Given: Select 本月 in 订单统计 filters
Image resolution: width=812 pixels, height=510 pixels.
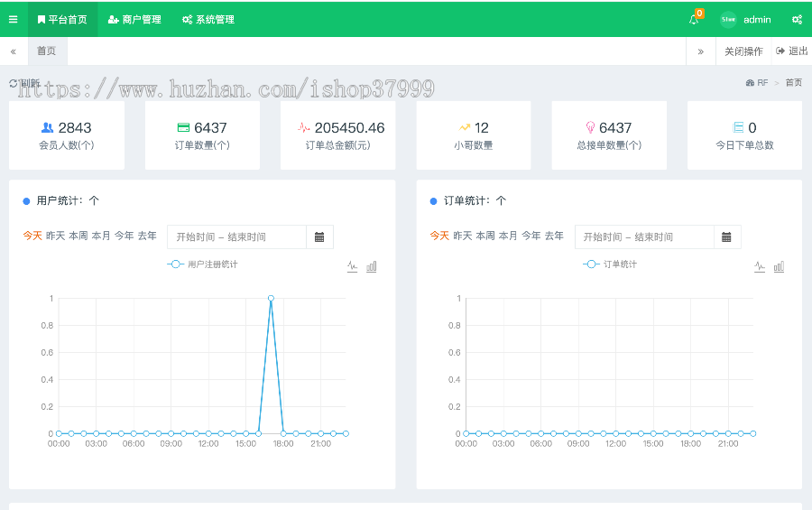Looking at the screenshot, I should coord(508,236).
